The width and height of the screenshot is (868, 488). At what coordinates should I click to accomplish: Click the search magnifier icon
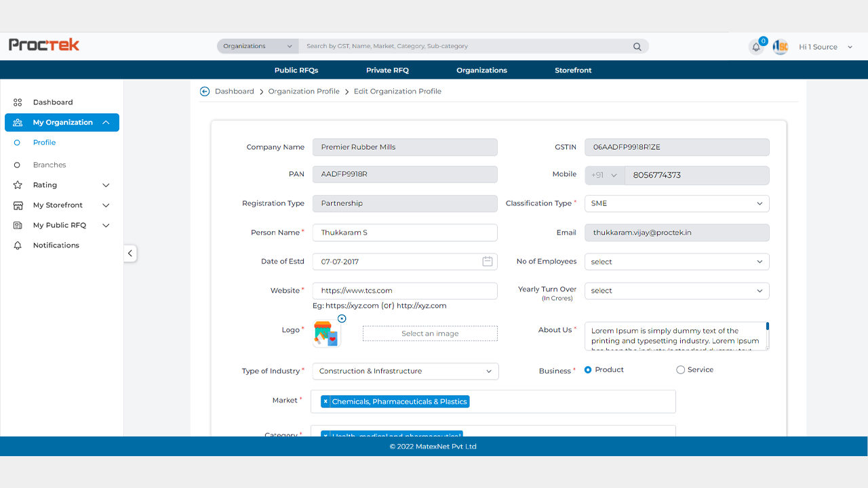(637, 47)
